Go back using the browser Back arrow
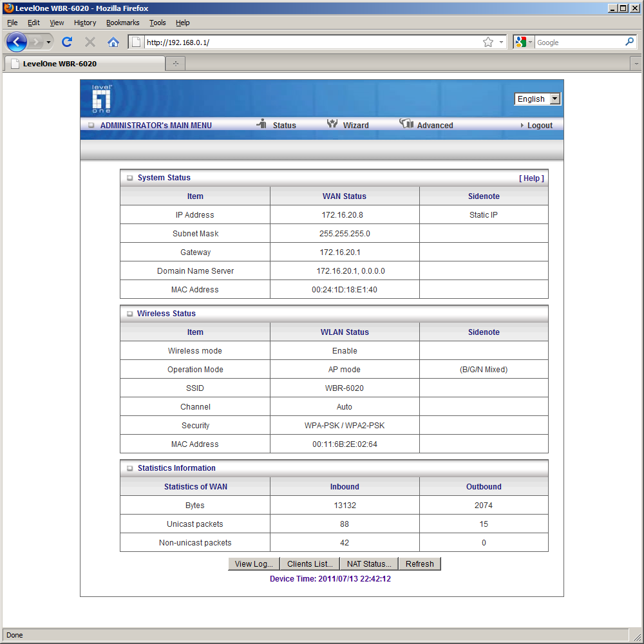This screenshot has width=644, height=644. [x=17, y=42]
